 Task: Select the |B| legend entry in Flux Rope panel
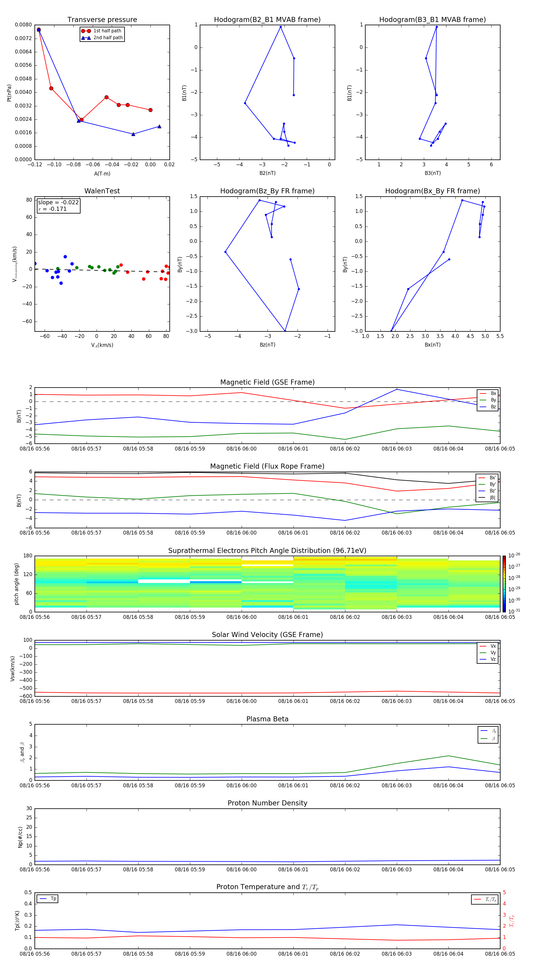click(x=487, y=498)
